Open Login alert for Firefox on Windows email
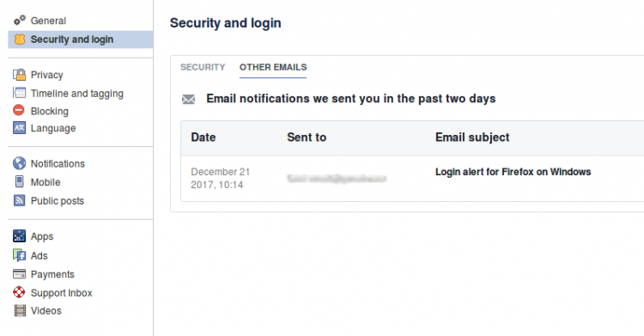 (x=513, y=172)
